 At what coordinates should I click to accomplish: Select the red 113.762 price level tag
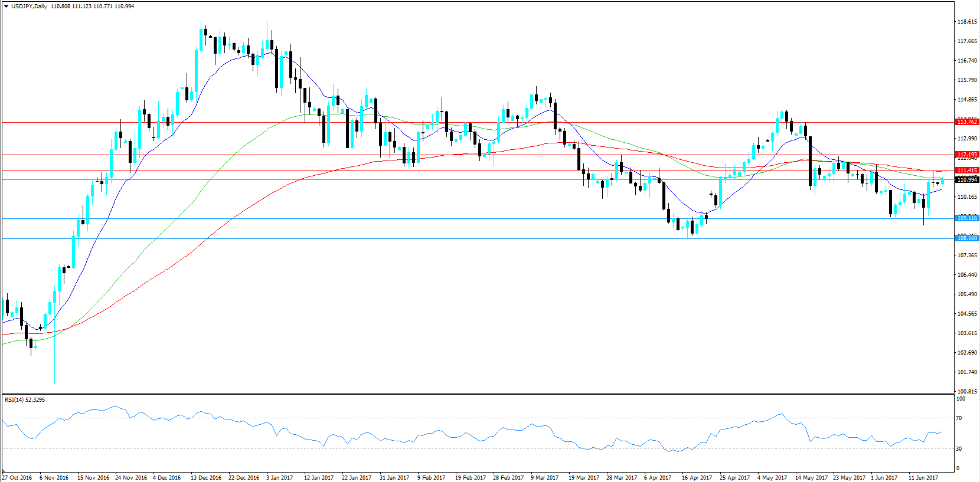pos(967,122)
